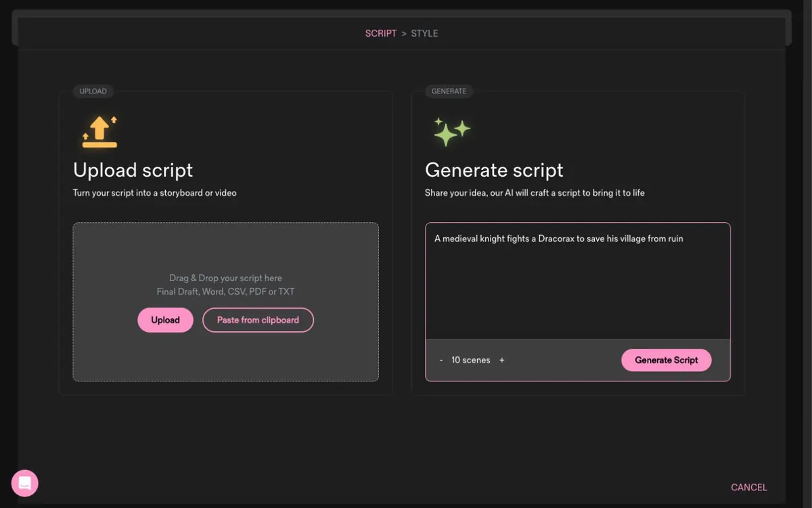Click the script idea text area
The image size is (812, 508).
point(578,281)
